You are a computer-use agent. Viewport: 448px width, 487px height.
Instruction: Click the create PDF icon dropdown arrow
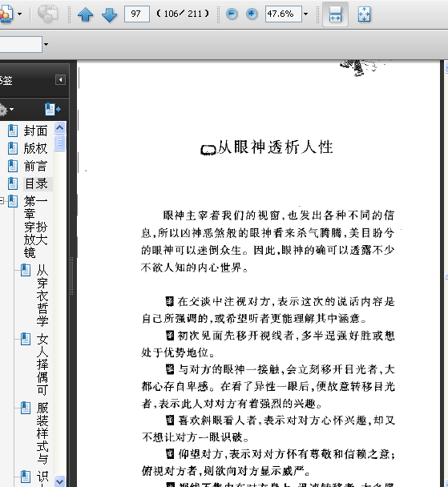click(20, 14)
